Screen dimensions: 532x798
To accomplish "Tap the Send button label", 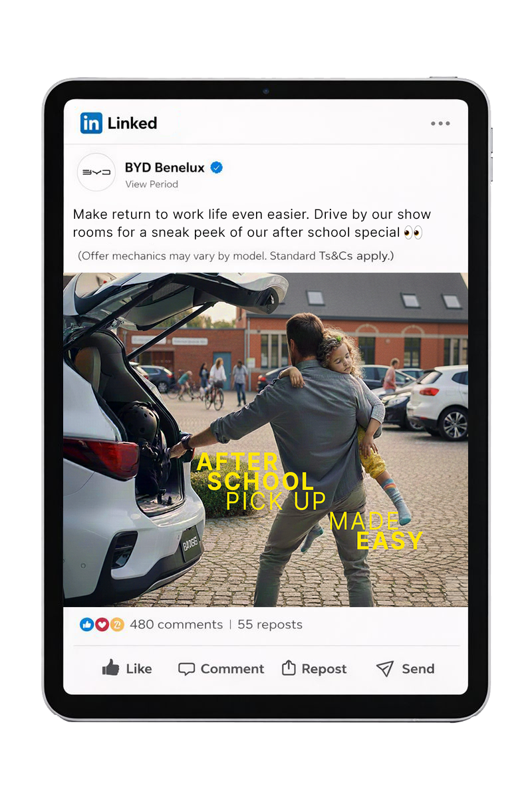I will [418, 669].
